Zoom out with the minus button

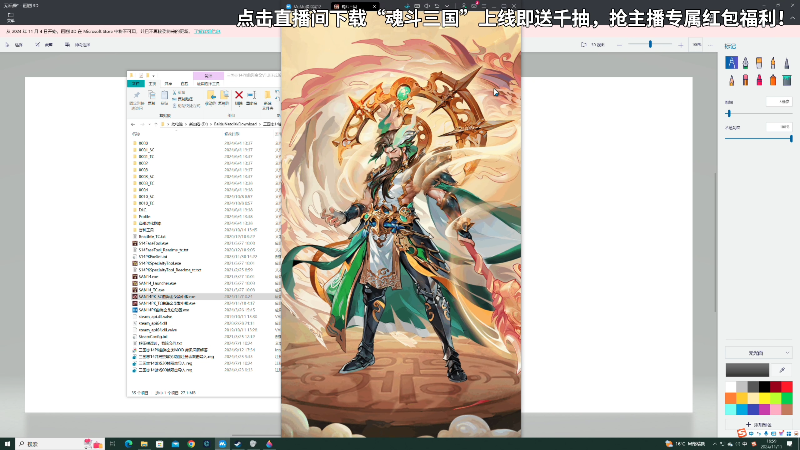click(x=619, y=45)
